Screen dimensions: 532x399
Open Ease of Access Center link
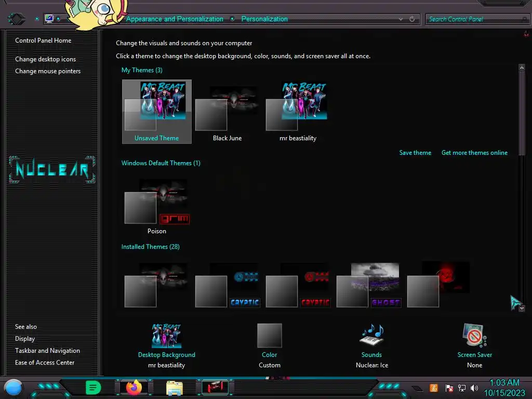click(45, 362)
